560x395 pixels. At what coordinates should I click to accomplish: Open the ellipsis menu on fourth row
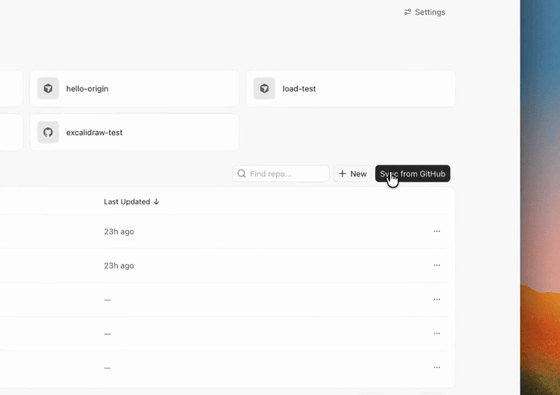437,333
